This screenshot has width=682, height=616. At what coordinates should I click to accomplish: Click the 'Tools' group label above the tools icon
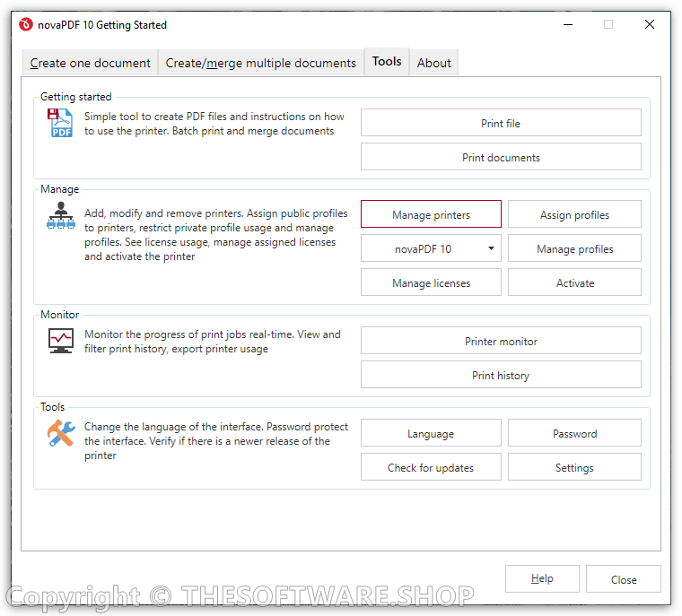click(52, 407)
